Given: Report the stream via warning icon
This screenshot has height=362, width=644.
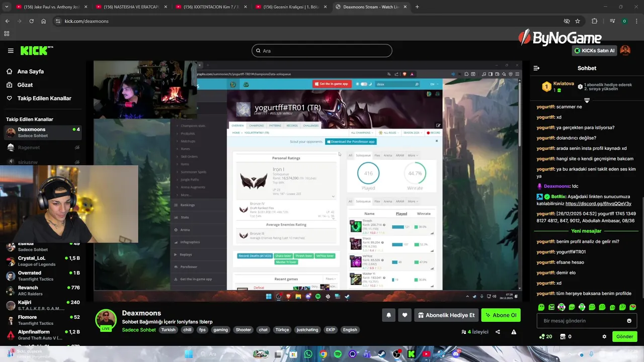Looking at the screenshot, I should coord(514,332).
